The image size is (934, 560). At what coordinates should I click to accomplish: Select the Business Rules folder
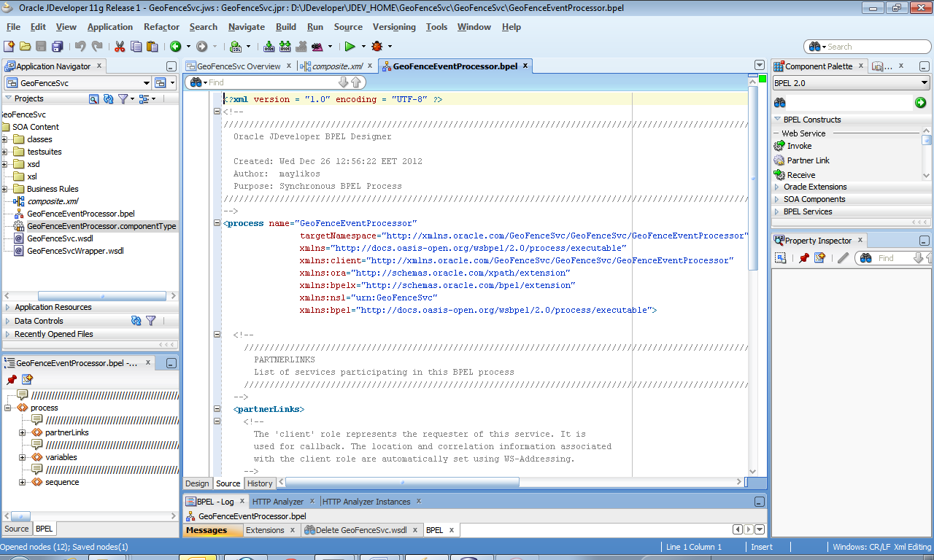click(53, 189)
